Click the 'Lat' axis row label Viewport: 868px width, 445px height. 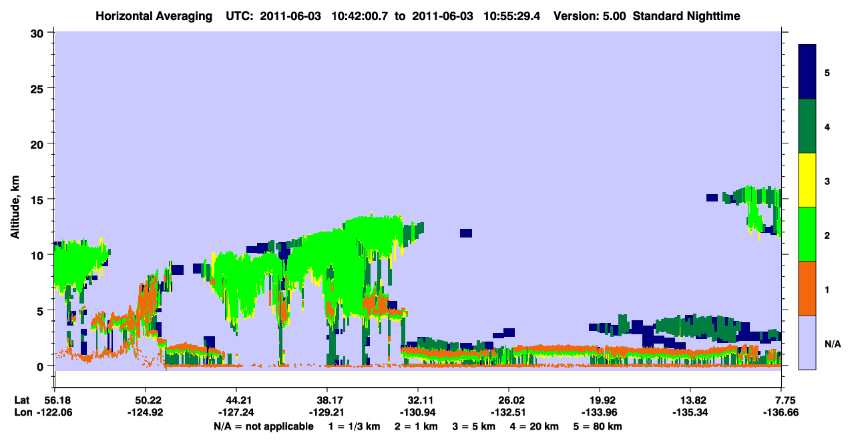(22, 400)
